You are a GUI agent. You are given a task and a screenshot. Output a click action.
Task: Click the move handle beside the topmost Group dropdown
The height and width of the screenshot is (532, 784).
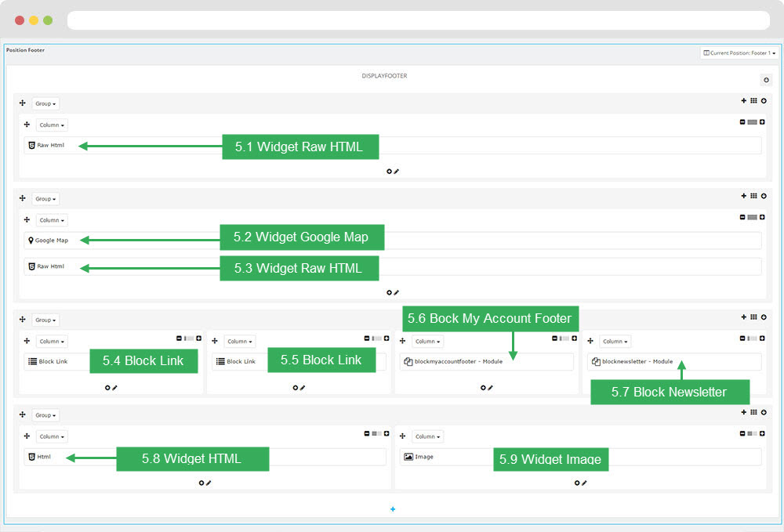coord(23,103)
